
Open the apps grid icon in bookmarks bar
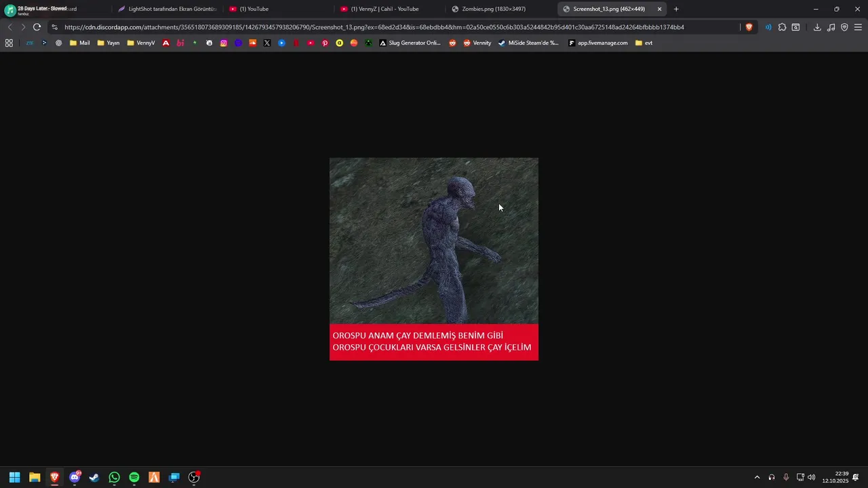tap(9, 43)
